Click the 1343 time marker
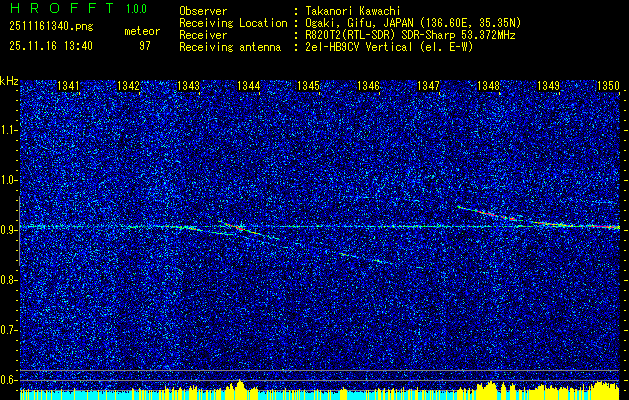The height and width of the screenshot is (400, 629). pyautogui.click(x=188, y=86)
